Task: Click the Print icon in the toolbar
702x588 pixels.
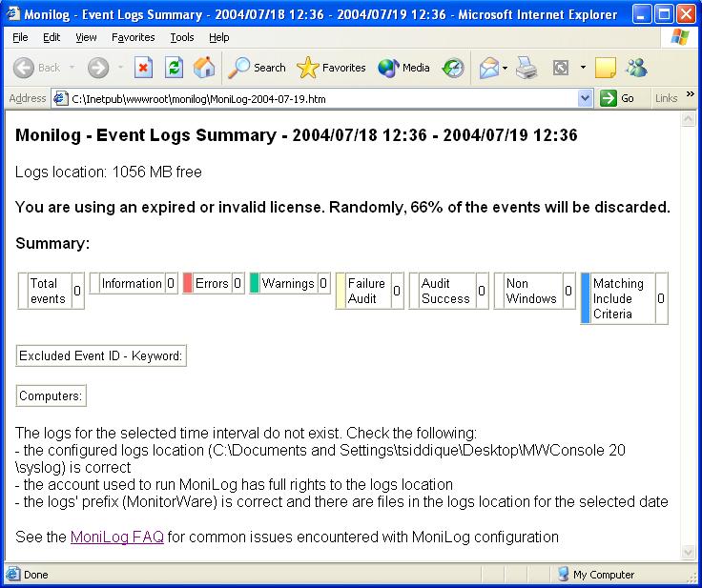Action: (526, 68)
